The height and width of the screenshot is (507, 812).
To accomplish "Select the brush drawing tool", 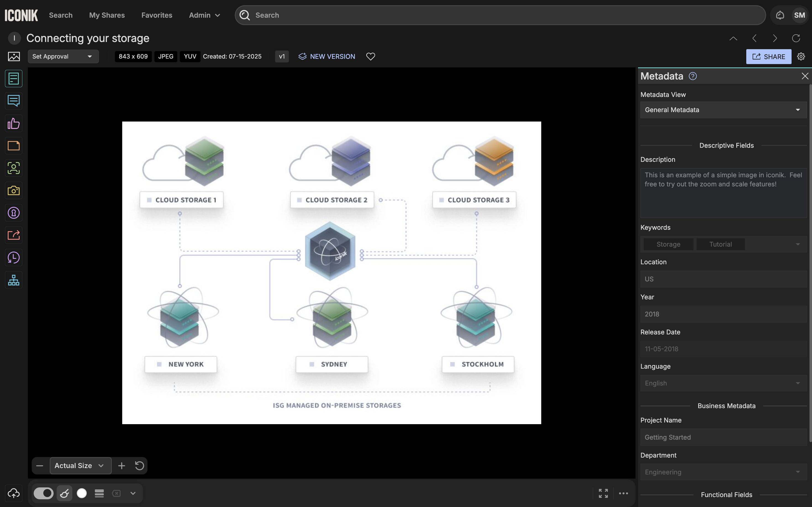I will point(64,493).
